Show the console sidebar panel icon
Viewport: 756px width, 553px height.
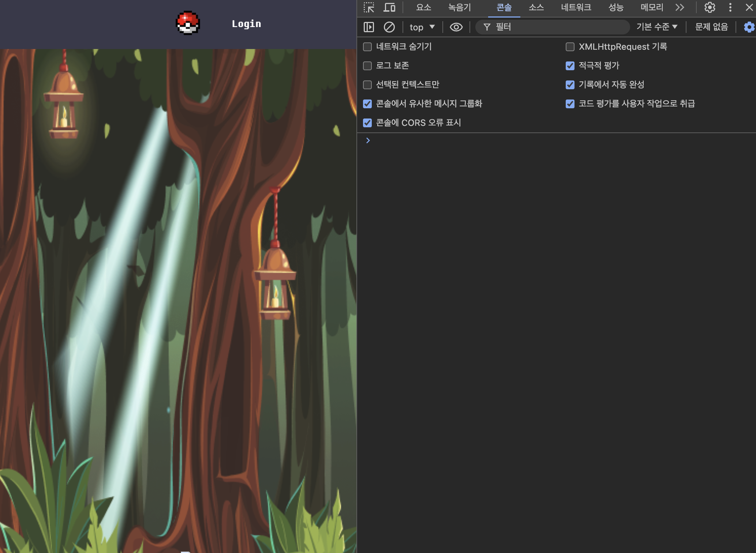pyautogui.click(x=369, y=27)
